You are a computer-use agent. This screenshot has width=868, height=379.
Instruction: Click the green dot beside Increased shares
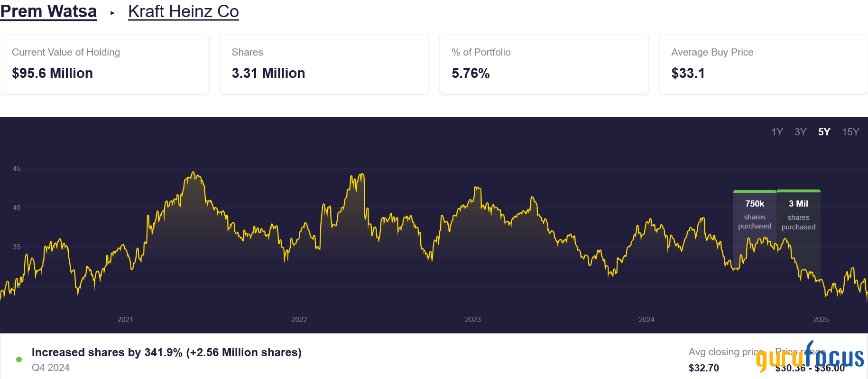(19, 360)
